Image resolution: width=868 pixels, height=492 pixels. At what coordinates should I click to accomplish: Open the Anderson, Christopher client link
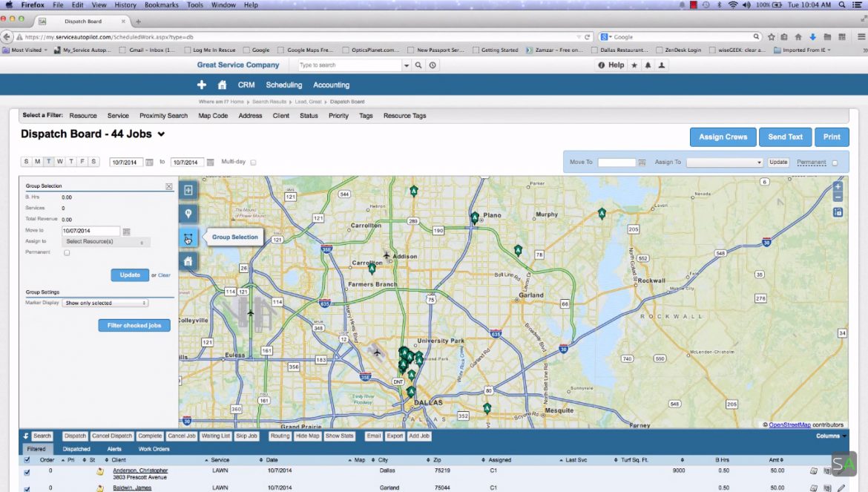point(140,470)
